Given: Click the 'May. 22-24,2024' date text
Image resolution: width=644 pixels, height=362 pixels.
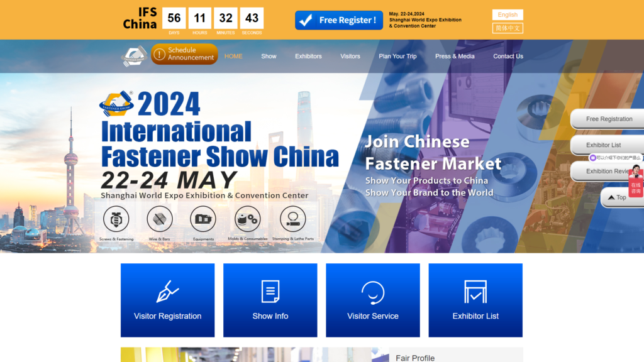Looking at the screenshot, I should 407,14.
